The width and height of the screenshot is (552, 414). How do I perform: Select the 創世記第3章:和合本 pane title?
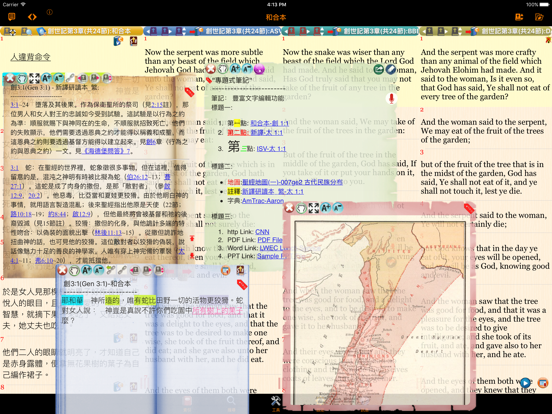(x=89, y=31)
